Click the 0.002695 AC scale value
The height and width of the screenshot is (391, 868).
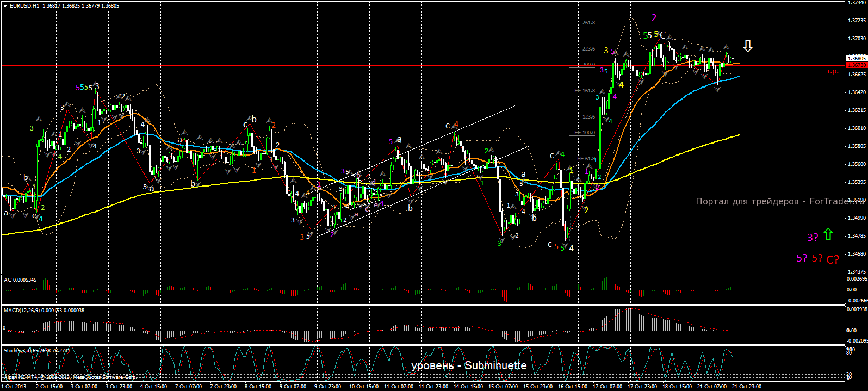pyautogui.click(x=857, y=278)
